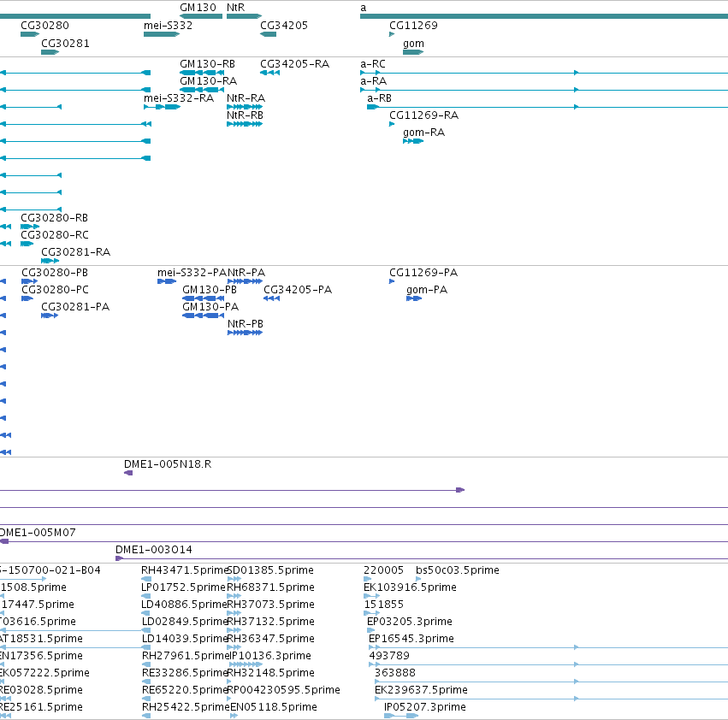Select the CG30280 gene feature
Viewport: 728px width, 720px height.
(30, 34)
